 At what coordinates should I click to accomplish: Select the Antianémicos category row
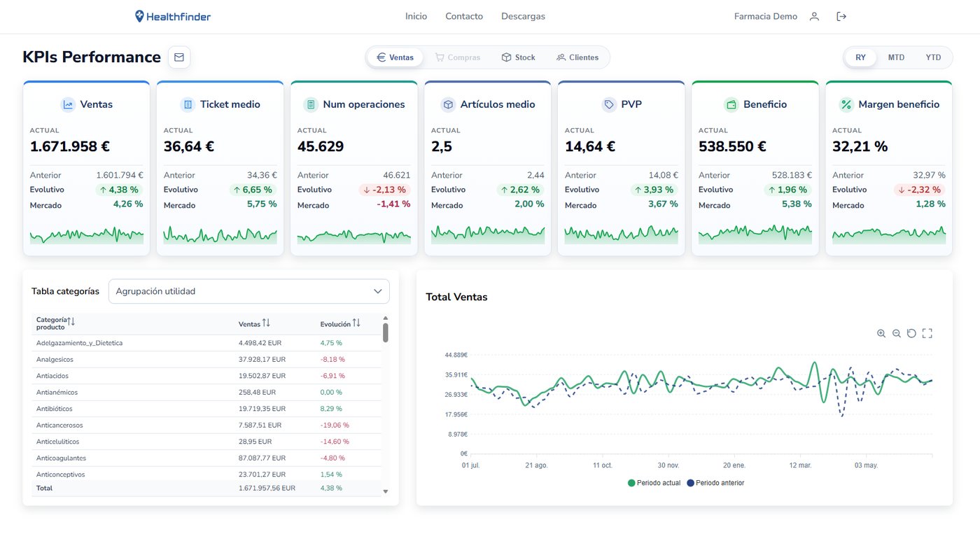pos(206,393)
